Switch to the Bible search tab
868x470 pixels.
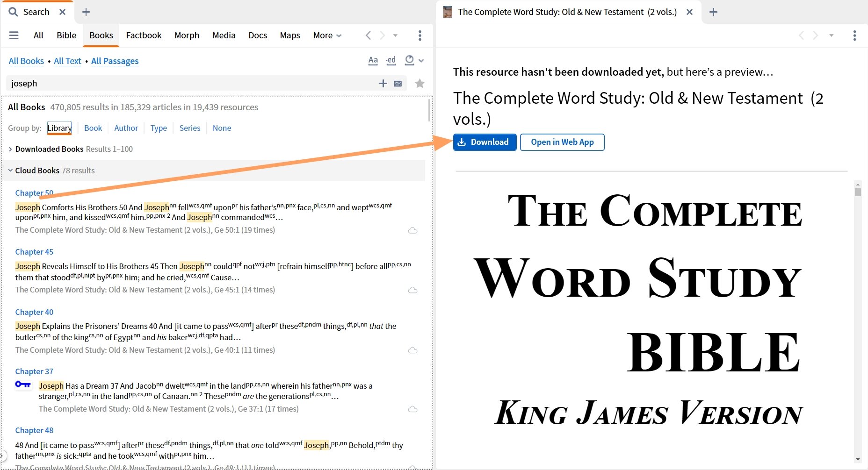click(66, 35)
